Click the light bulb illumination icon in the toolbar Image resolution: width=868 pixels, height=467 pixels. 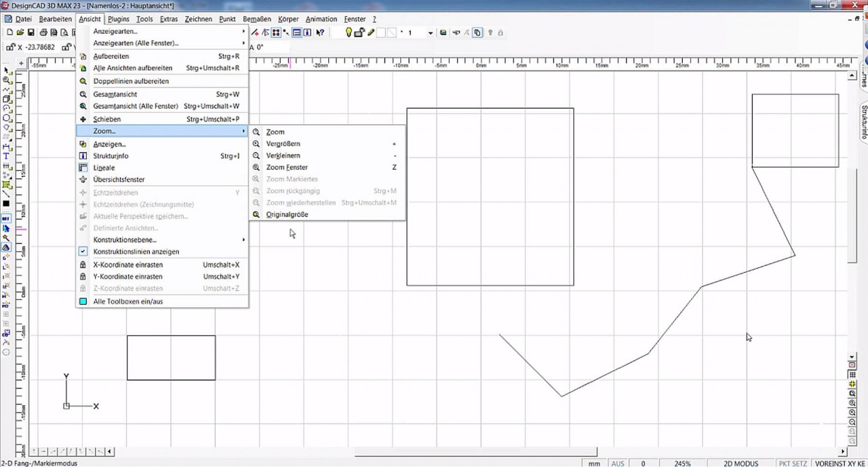pos(349,32)
